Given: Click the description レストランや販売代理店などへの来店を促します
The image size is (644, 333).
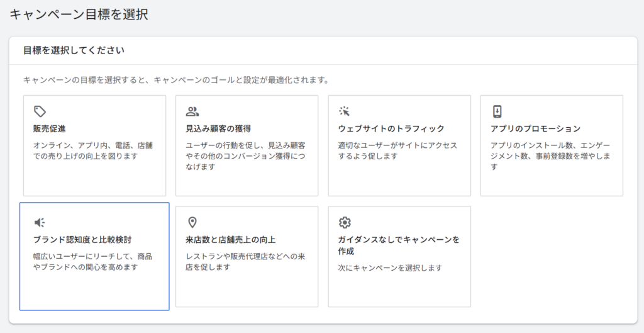Looking at the screenshot, I should 246,262.
